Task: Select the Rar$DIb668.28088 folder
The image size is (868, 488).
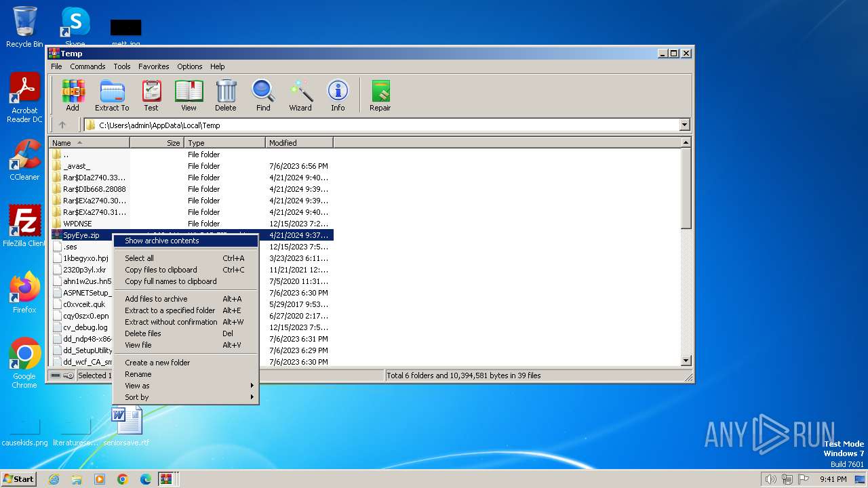Action: 94,189
